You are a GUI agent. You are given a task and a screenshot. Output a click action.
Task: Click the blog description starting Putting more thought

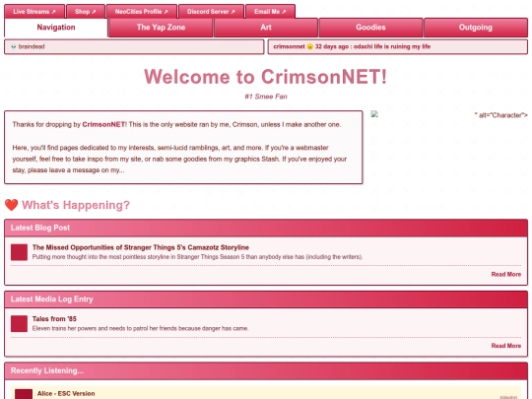(197, 257)
